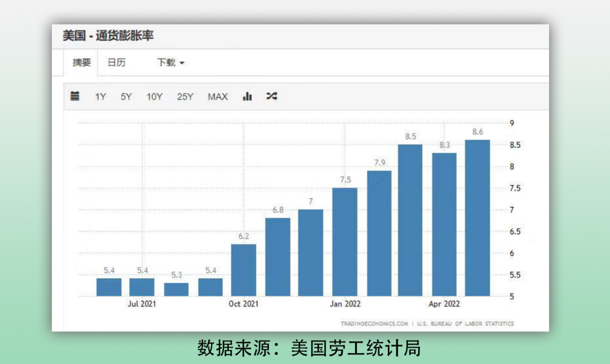Screen dimensions: 610x364
Task: Click the 数据来源:美国劳工统计局 caption
Action: (309, 348)
